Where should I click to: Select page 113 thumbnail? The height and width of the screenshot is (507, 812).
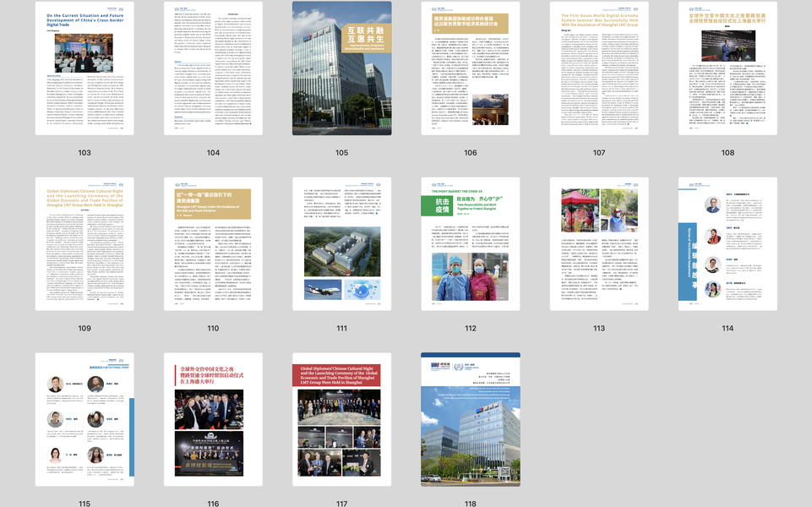click(x=599, y=244)
